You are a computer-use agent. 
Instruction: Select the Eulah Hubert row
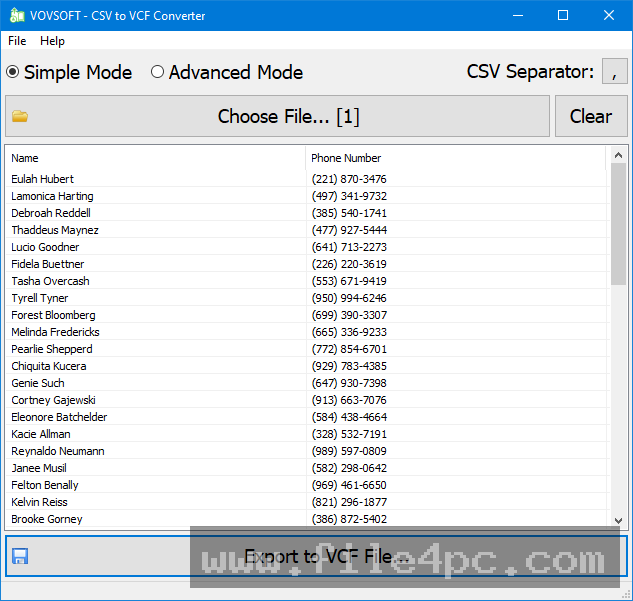[x=306, y=179]
